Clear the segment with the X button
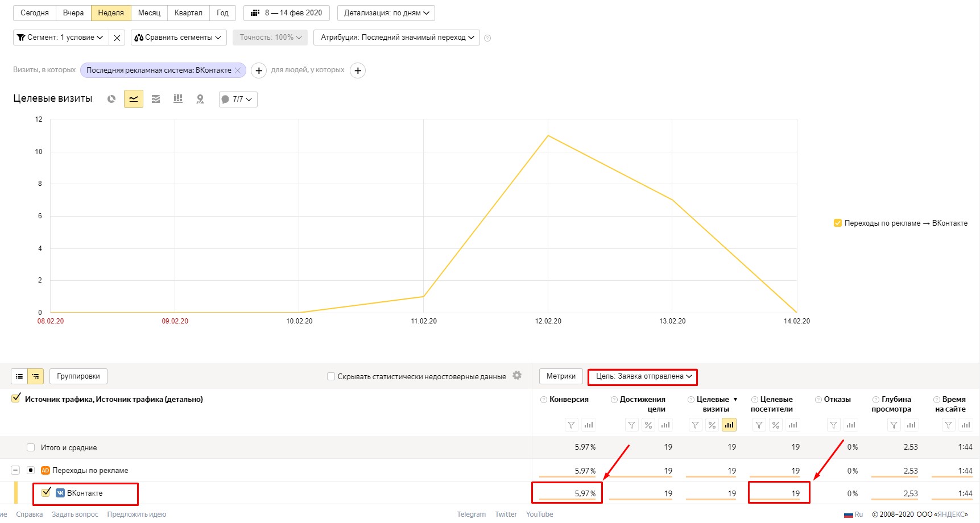Screen dimensions: 980x523 (x=117, y=38)
